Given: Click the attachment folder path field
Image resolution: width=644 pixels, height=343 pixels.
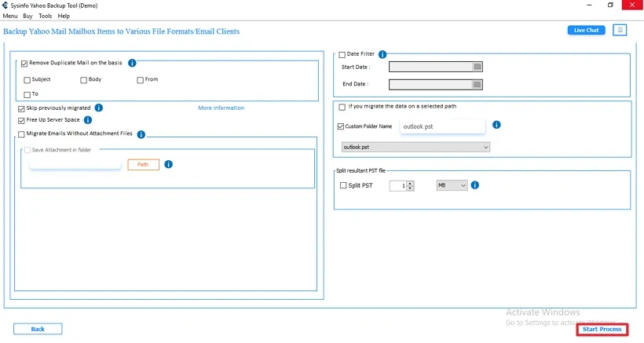Looking at the screenshot, I should (75, 165).
